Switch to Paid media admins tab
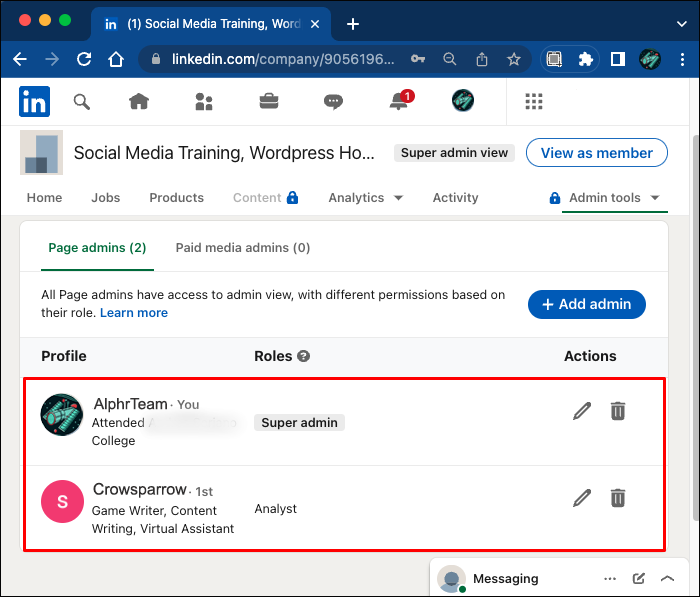 [x=242, y=248]
